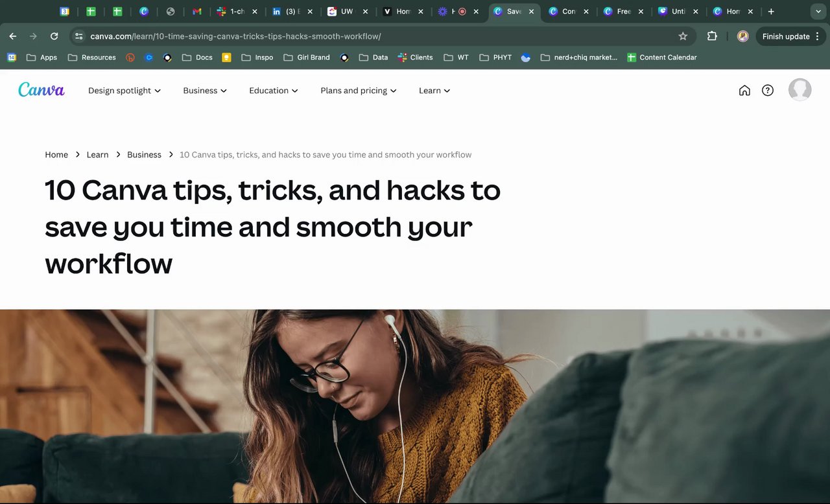
Task: Reload the page
Action: [54, 36]
